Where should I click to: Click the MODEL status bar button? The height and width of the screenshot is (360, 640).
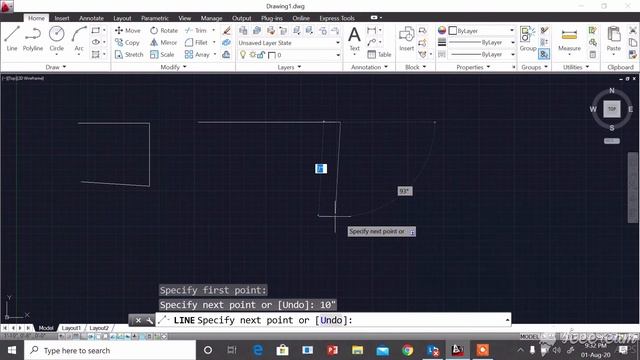coord(529,336)
